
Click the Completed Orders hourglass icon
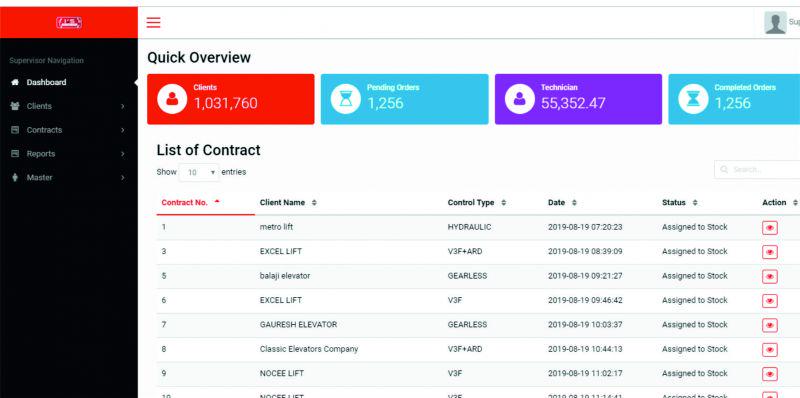click(693, 99)
